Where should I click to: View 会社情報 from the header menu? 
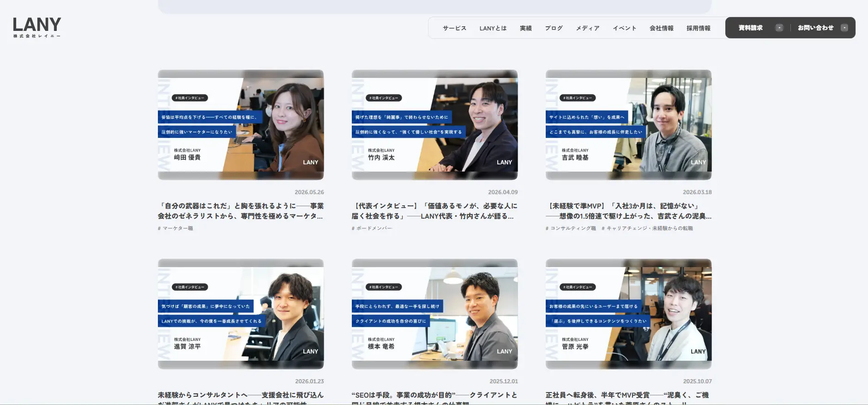tap(661, 28)
